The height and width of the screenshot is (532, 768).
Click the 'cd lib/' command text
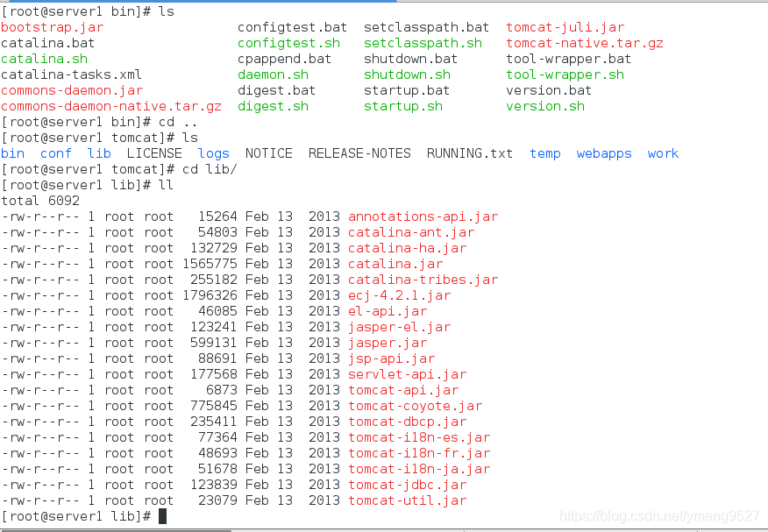pos(210,169)
